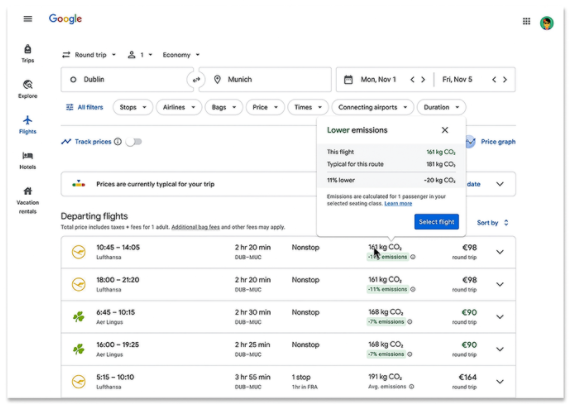569x404 pixels.
Task: Open the hamburger main menu
Action: point(28,19)
